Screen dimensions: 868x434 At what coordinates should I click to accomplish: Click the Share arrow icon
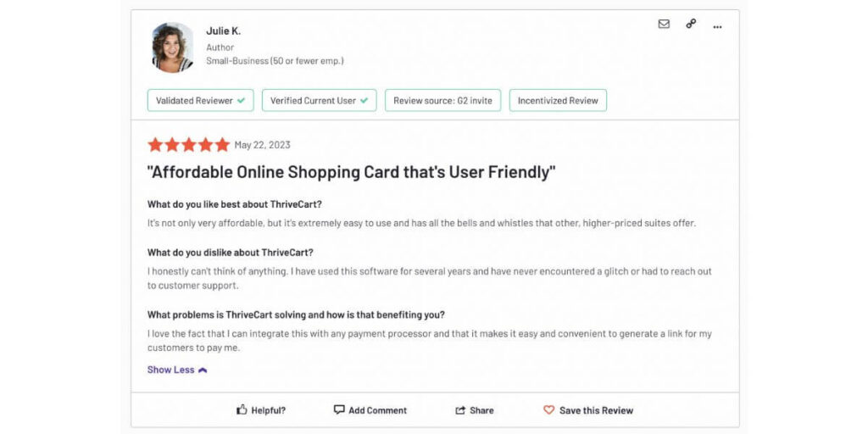point(460,410)
